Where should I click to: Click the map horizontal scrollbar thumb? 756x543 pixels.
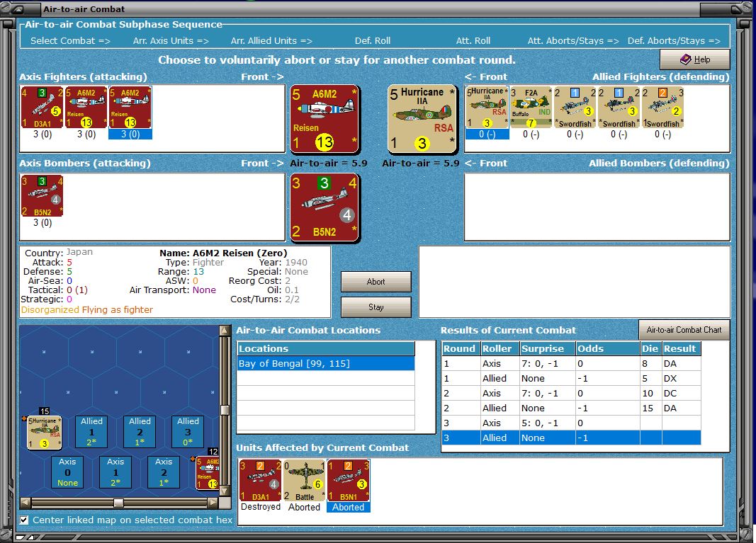click(x=118, y=503)
